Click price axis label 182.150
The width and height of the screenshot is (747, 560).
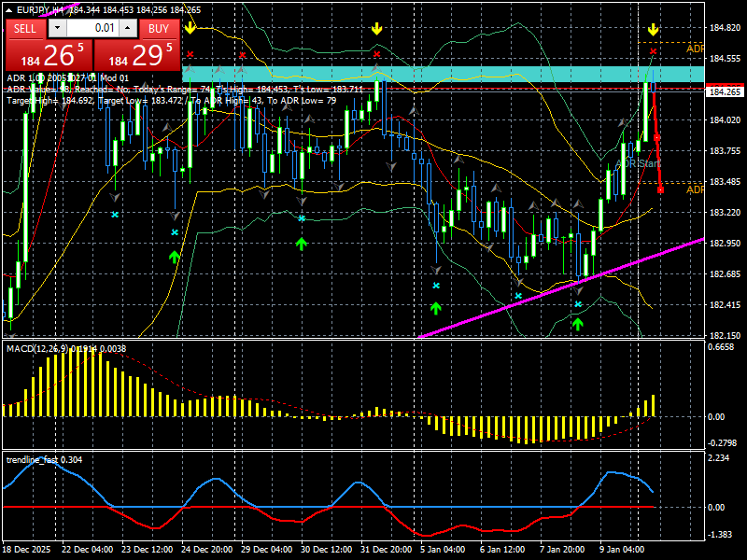pyautogui.click(x=726, y=335)
